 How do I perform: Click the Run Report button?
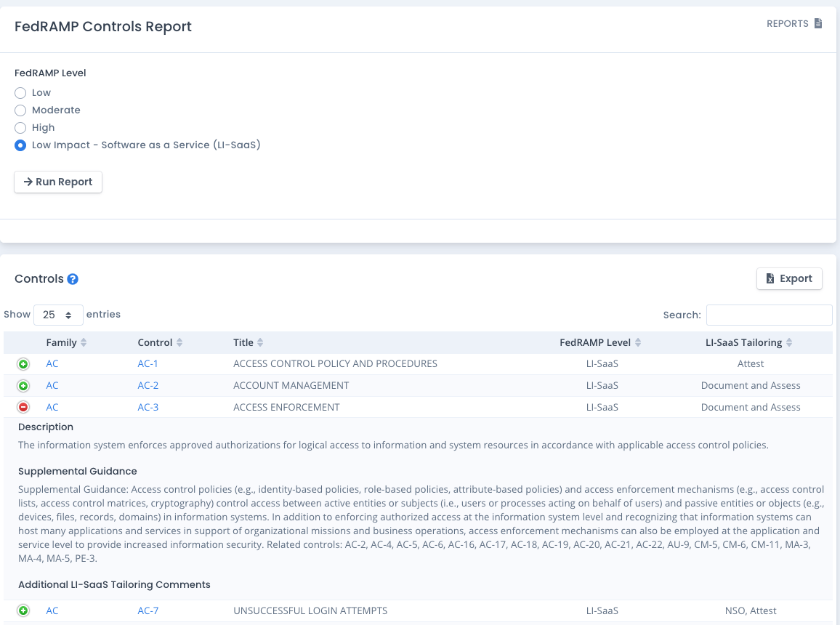coord(58,182)
